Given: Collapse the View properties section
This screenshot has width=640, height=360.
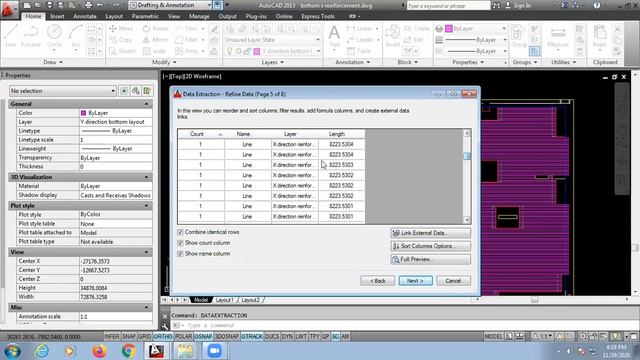Looking at the screenshot, I should point(146,252).
